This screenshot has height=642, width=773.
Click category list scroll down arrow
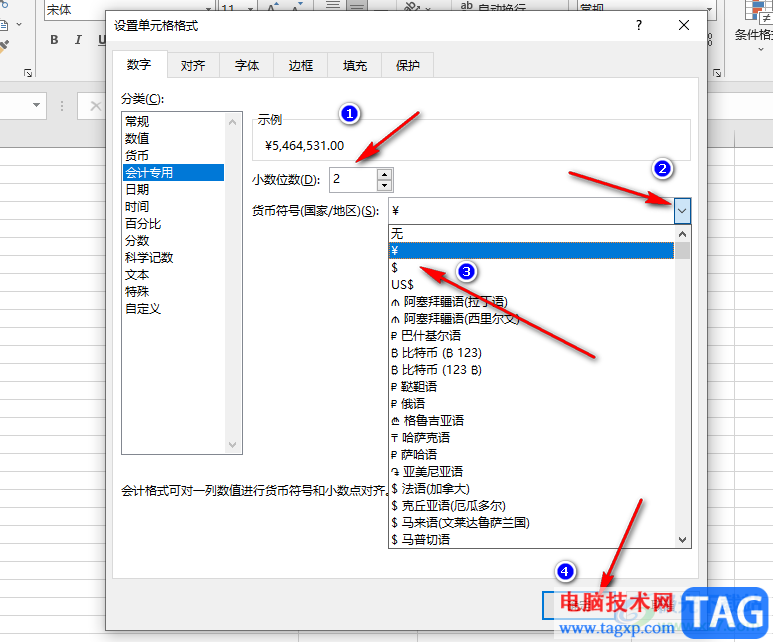coord(233,445)
